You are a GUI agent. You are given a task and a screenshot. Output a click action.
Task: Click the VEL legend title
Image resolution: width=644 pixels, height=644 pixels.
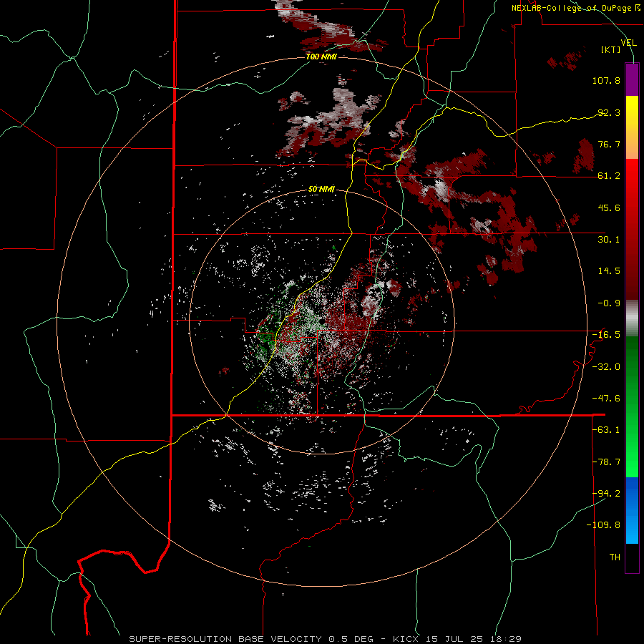click(628, 43)
